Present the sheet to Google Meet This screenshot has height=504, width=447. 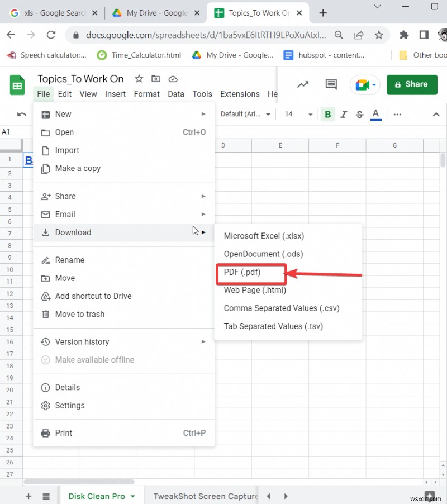(364, 84)
